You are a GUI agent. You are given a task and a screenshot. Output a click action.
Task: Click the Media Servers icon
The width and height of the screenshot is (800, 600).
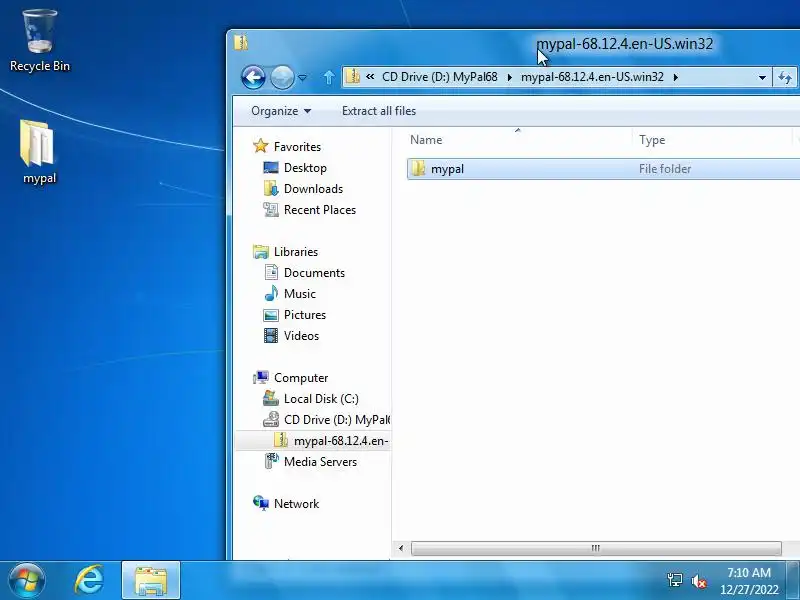271,461
